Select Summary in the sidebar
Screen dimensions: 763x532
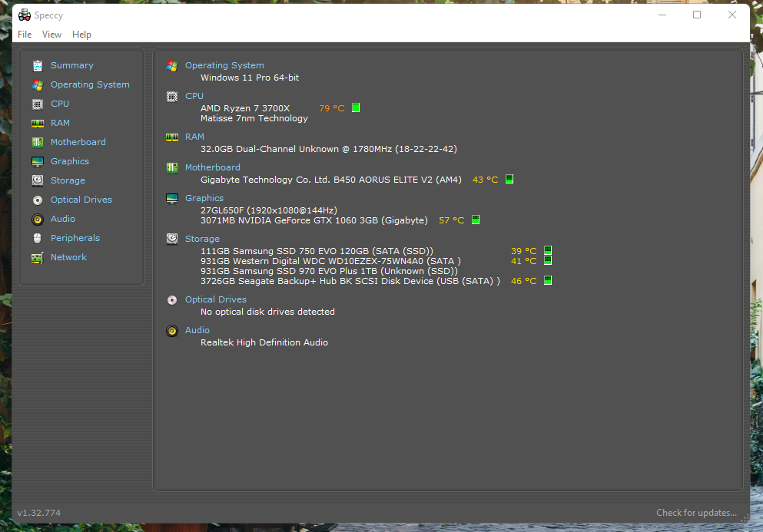click(x=72, y=65)
